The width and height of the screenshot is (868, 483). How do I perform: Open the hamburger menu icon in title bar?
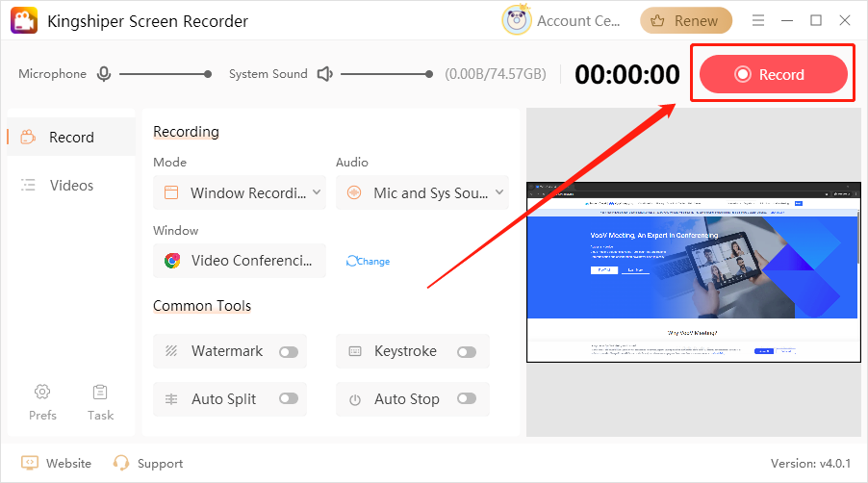coord(758,20)
